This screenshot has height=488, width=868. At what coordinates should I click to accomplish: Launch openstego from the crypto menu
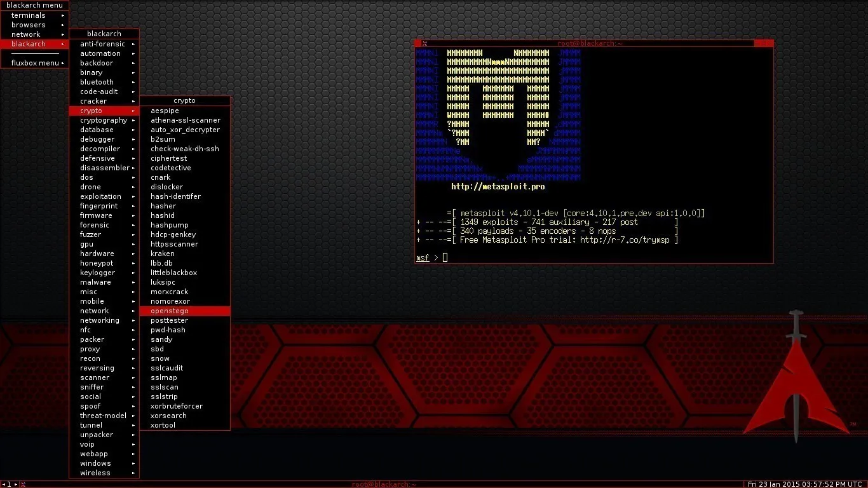(169, 311)
